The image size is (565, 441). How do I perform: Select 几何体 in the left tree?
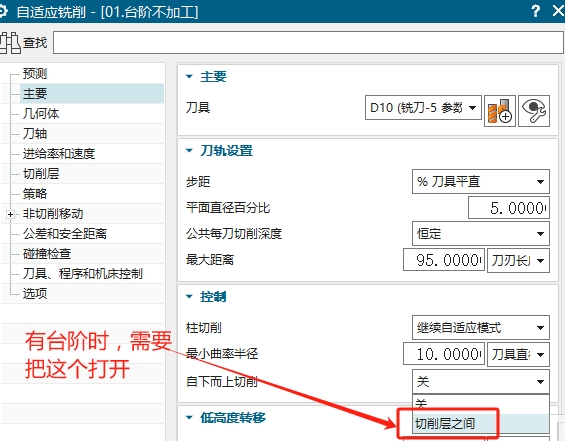(41, 114)
